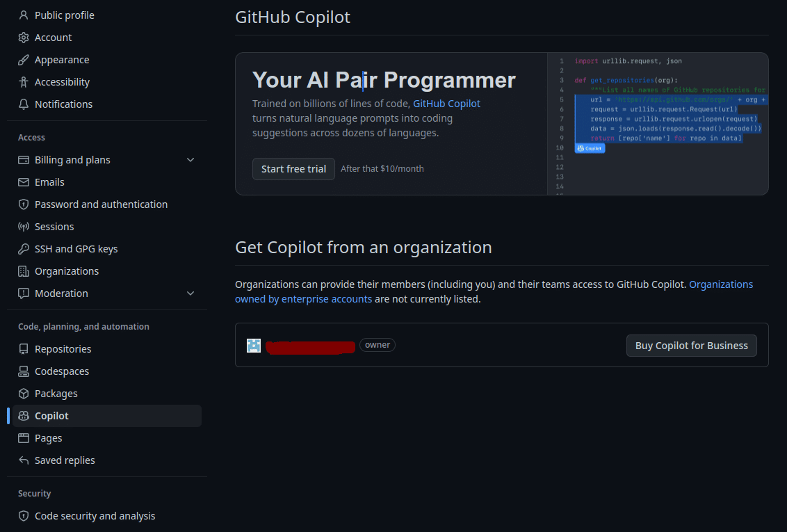Screen dimensions: 787x532
Task: Click Buy Copilot for Business button
Action: pyautogui.click(x=691, y=346)
